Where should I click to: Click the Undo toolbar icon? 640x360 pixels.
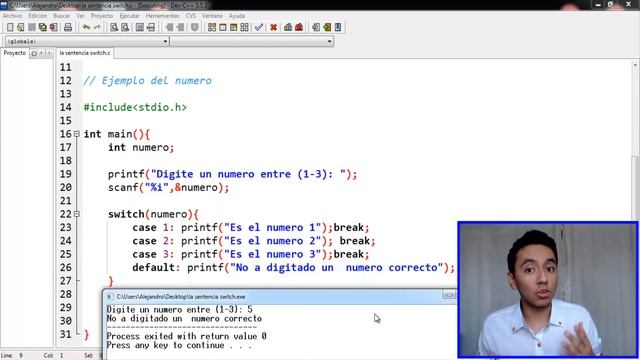tap(86, 27)
